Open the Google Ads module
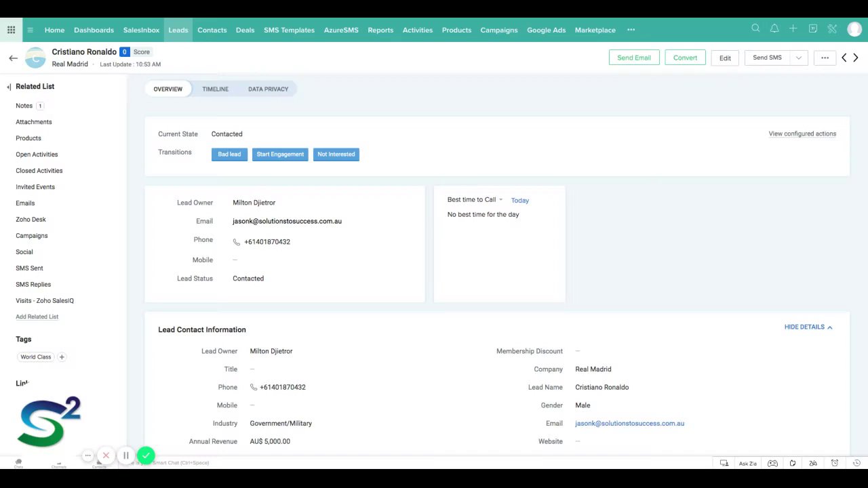This screenshot has width=868, height=488. (x=546, y=30)
